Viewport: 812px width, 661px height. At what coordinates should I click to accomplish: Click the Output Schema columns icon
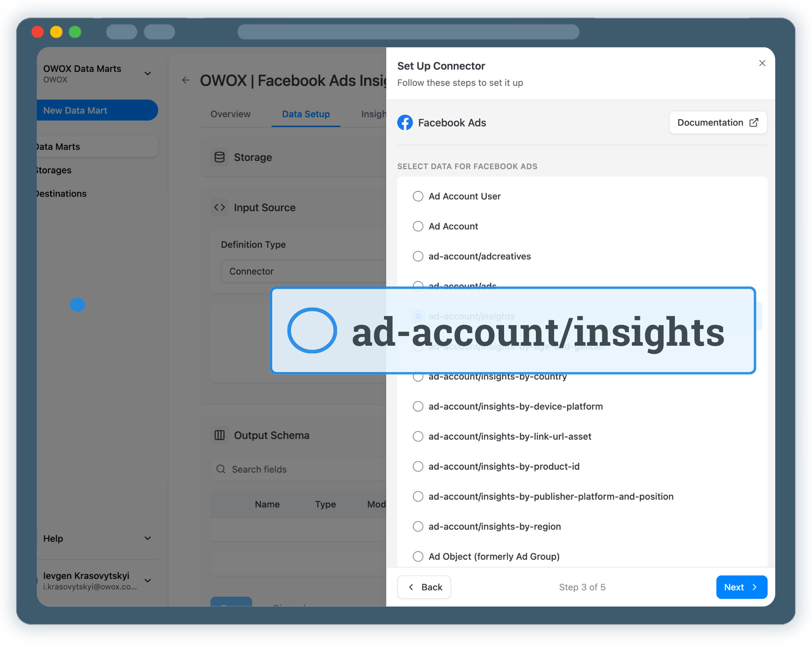coord(219,435)
